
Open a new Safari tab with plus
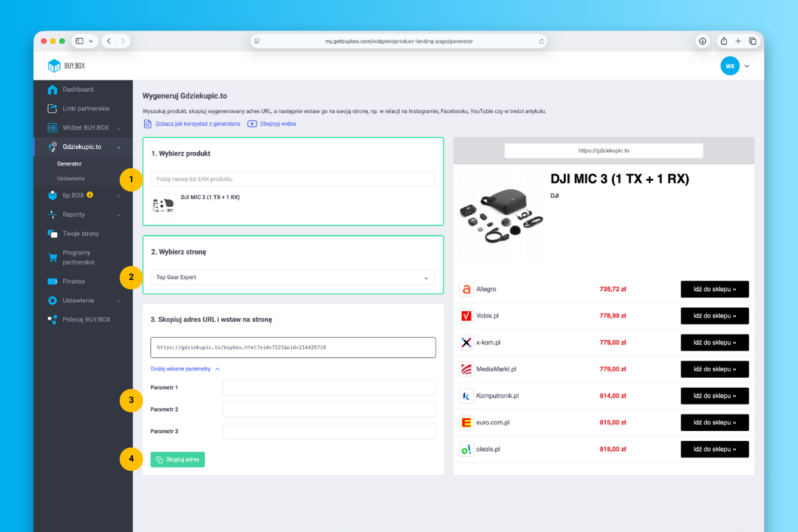738,41
